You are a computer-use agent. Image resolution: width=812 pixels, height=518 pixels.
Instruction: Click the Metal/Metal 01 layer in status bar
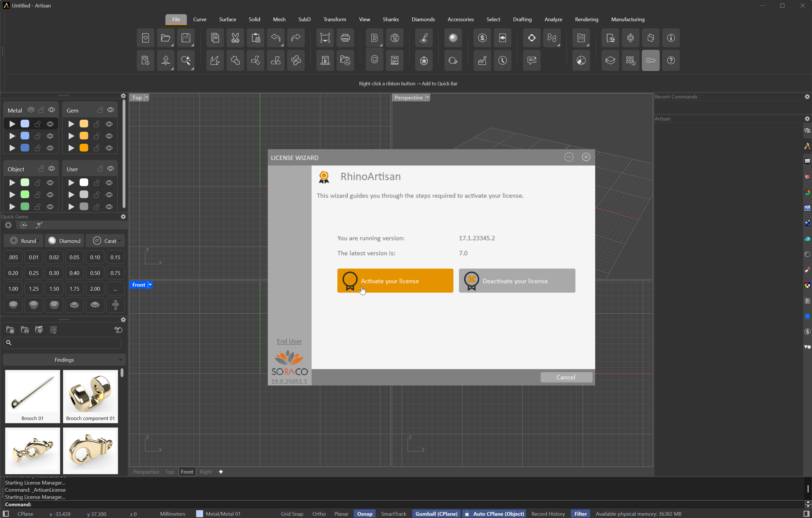click(x=219, y=514)
